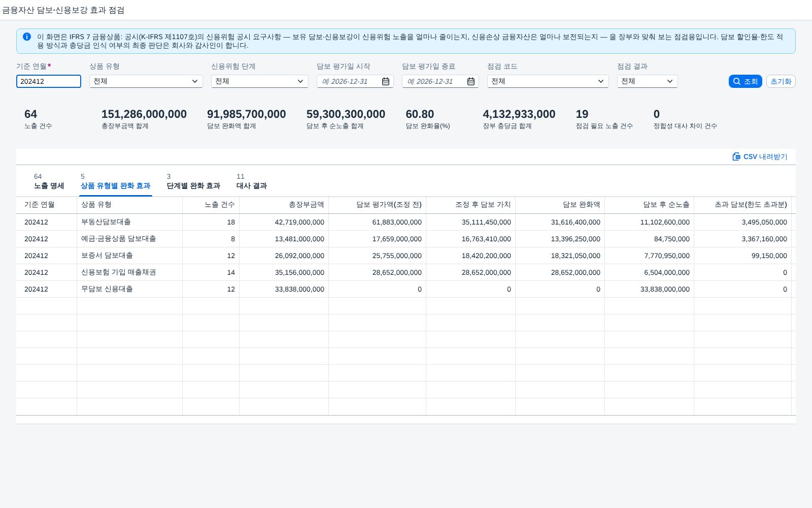
Task: Select the 신용보험 가입 매출채권 row cell
Action: pyautogui.click(x=130, y=272)
